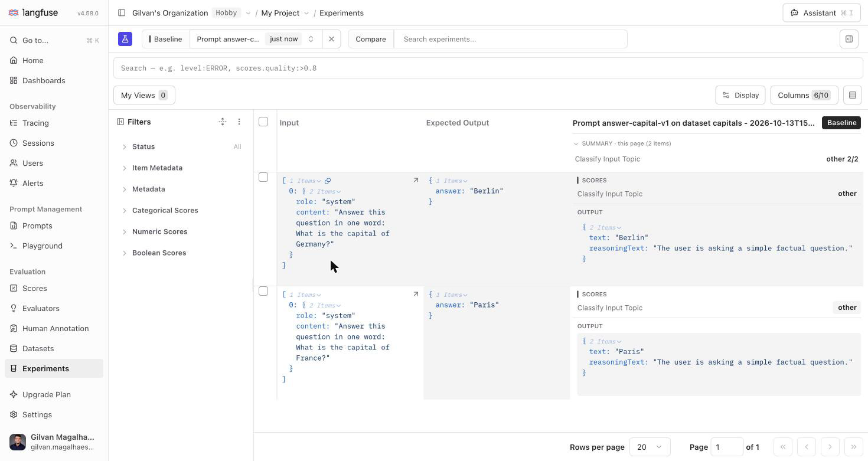Open the Columns 6/10 selector
868x461 pixels.
click(x=804, y=95)
